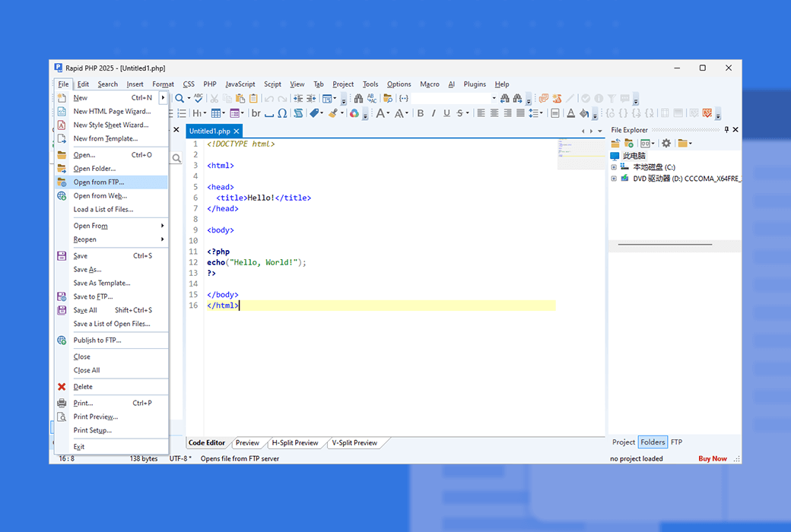This screenshot has height=532, width=791.
Task: Expand the DVD drive (D:) tree node
Action: pyautogui.click(x=614, y=179)
